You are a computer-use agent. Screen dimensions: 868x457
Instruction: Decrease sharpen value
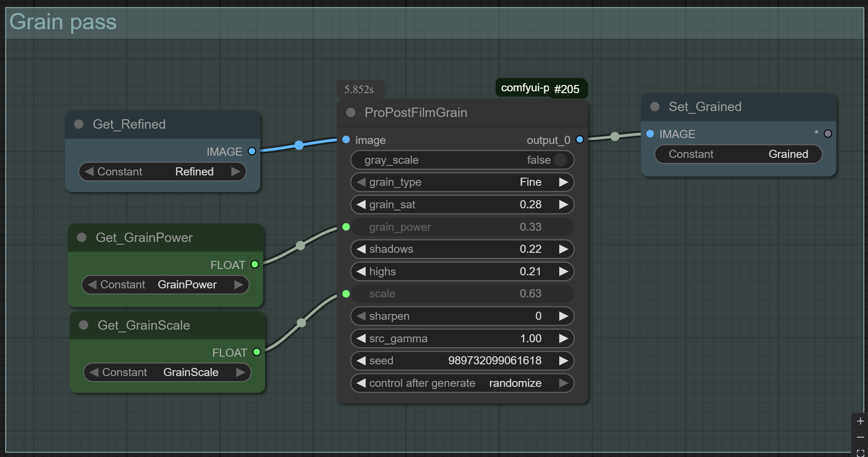(361, 316)
